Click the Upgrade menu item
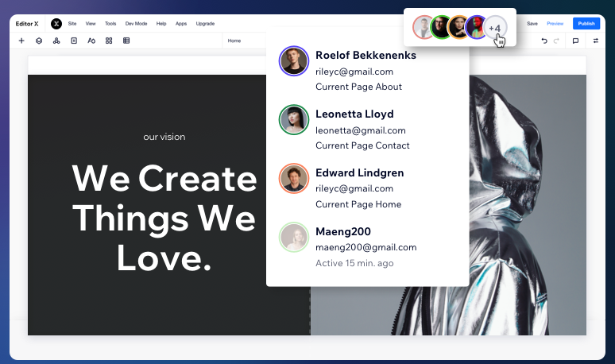 (205, 24)
